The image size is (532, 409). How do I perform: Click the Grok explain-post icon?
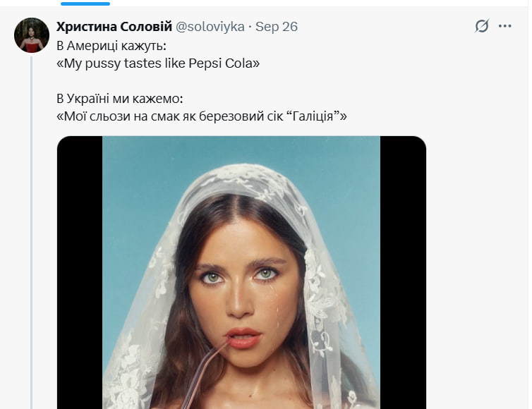482,26
